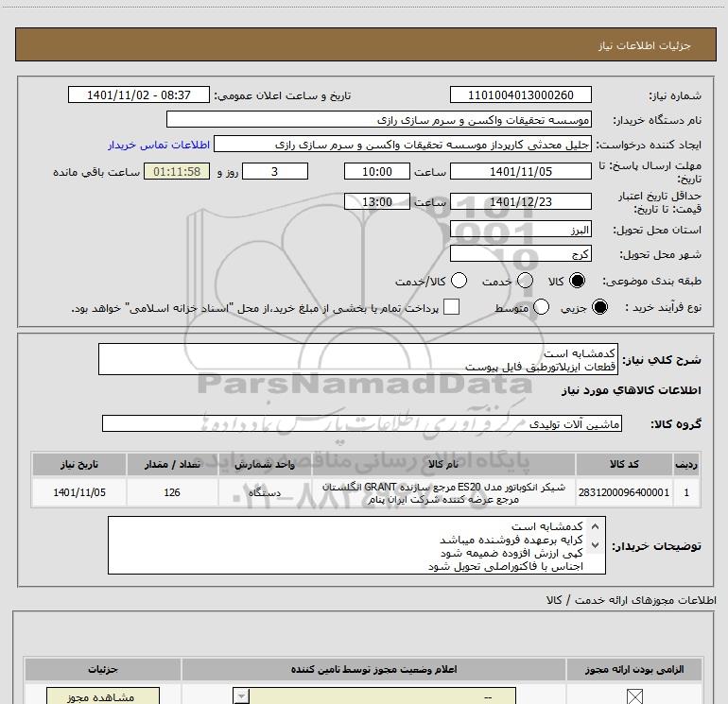Select the جزیی purchase type radio
Viewport: 728px width, 704px height.
coord(599,307)
